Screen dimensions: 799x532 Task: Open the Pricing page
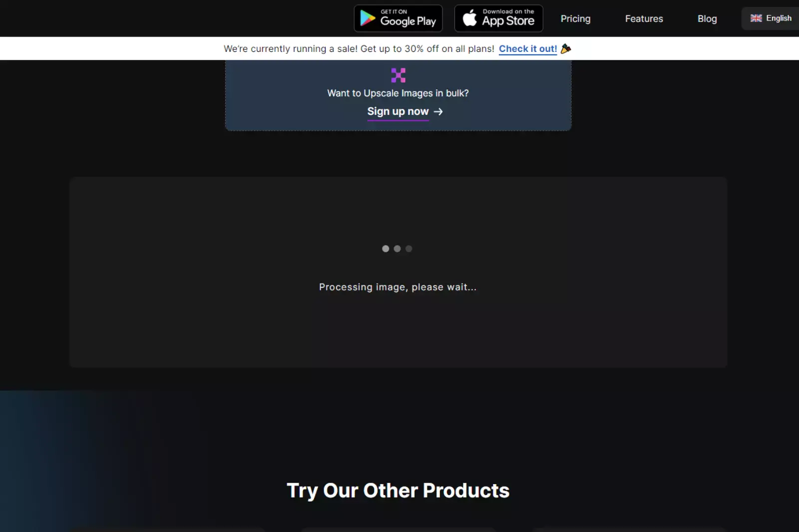click(575, 18)
